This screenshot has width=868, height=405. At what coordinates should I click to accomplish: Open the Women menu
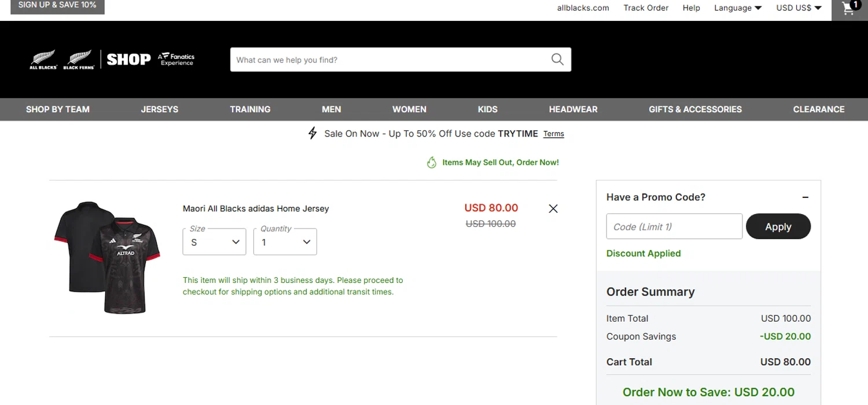[x=409, y=109]
